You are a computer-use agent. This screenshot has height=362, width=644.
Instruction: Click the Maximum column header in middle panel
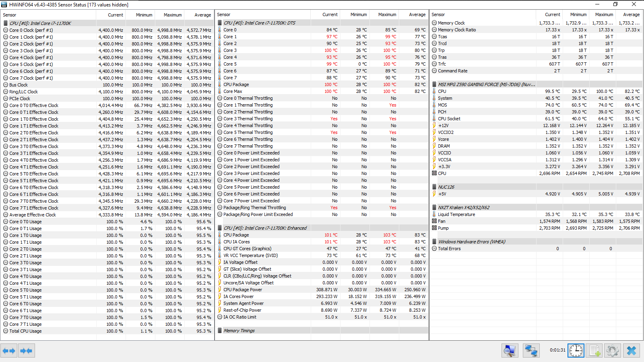coord(384,14)
